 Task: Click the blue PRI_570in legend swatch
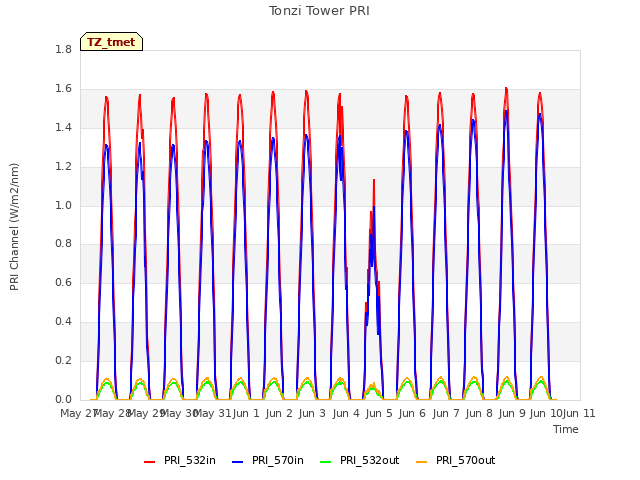click(238, 462)
